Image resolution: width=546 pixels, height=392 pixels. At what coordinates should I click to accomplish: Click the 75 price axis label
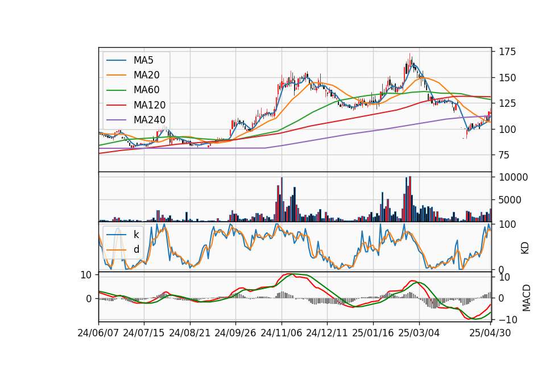[x=504, y=155]
